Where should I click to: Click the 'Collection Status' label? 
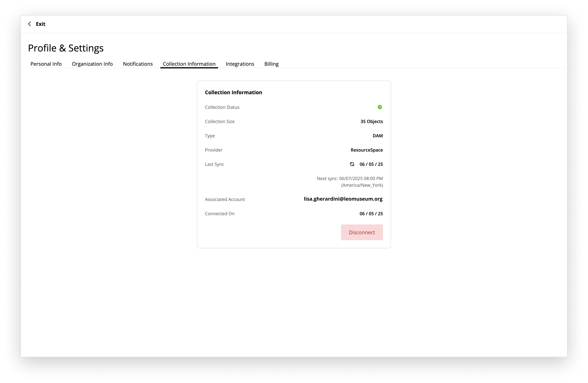(x=222, y=107)
